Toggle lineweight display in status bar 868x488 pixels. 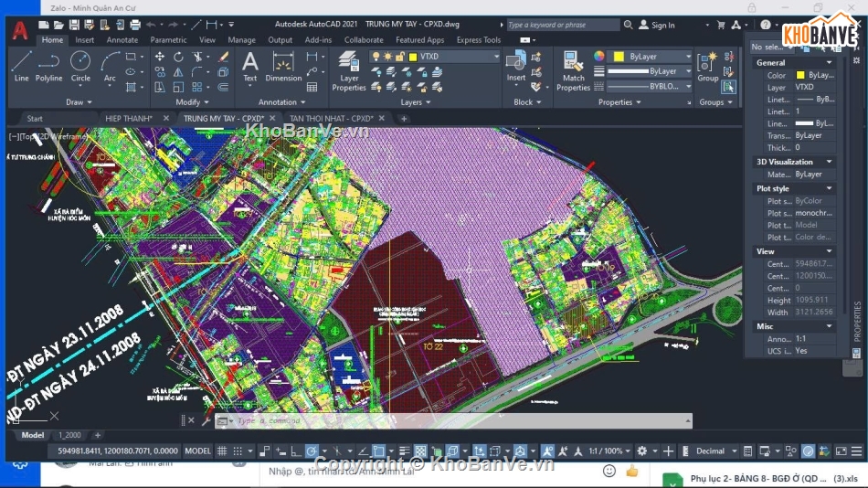405,451
